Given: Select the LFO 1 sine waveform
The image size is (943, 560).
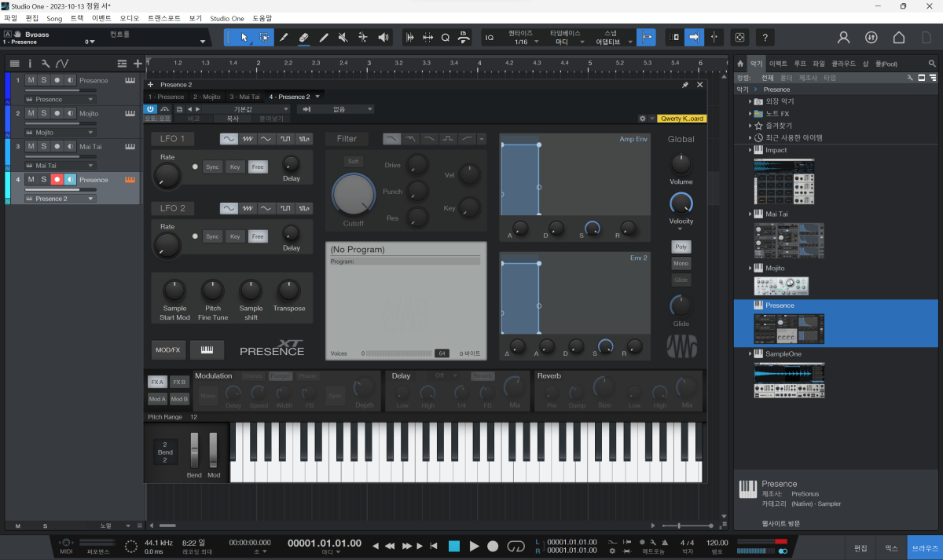Looking at the screenshot, I should (x=229, y=138).
